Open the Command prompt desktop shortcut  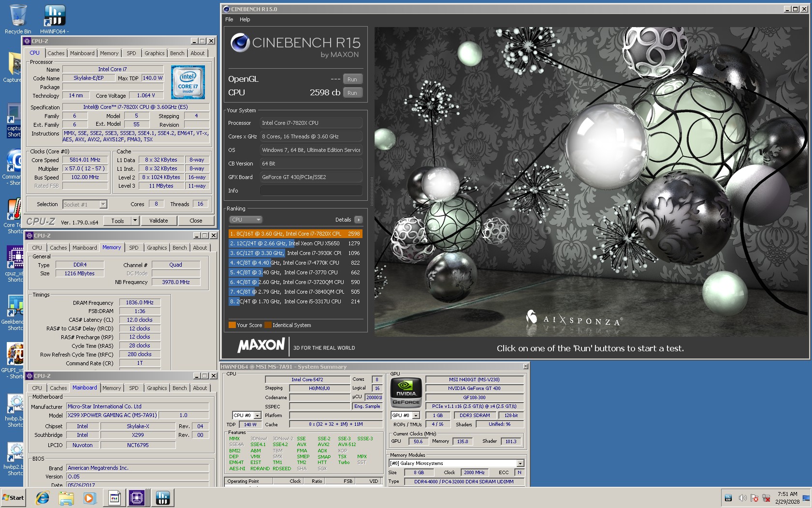14,167
